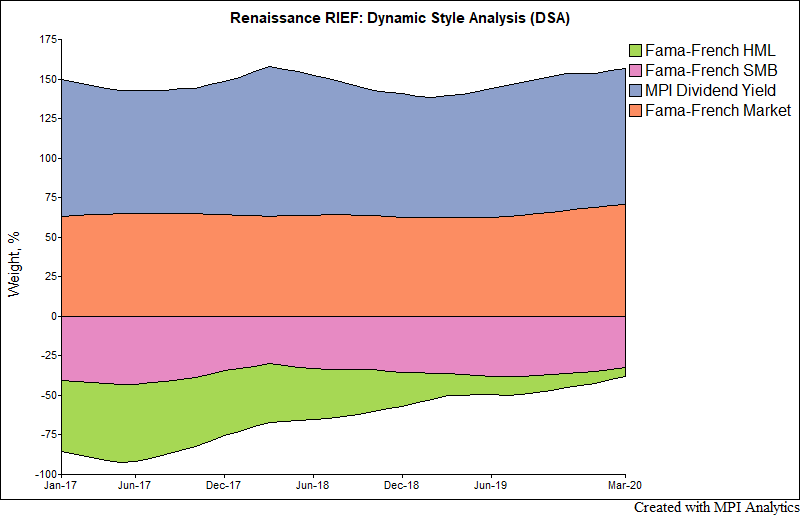800x516 pixels.
Task: Select the Fama-French HML legend label
Action: click(710, 51)
